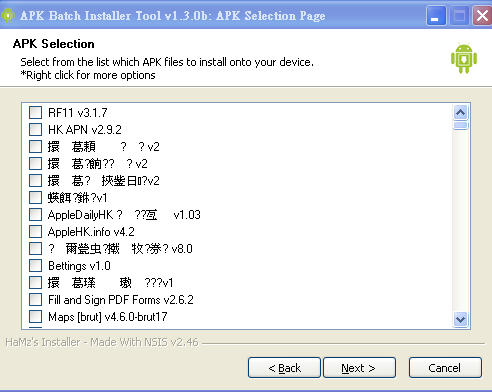Select the AppleHK.info v4.2 checkbox

[35, 232]
